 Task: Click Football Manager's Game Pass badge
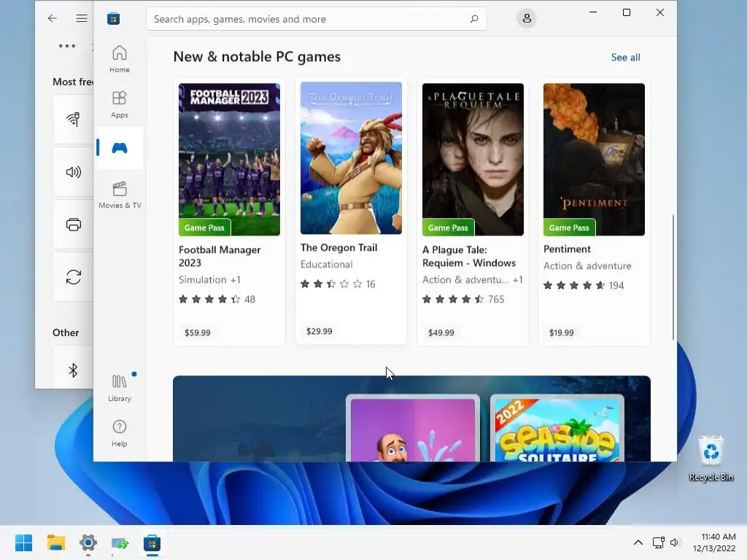204,227
